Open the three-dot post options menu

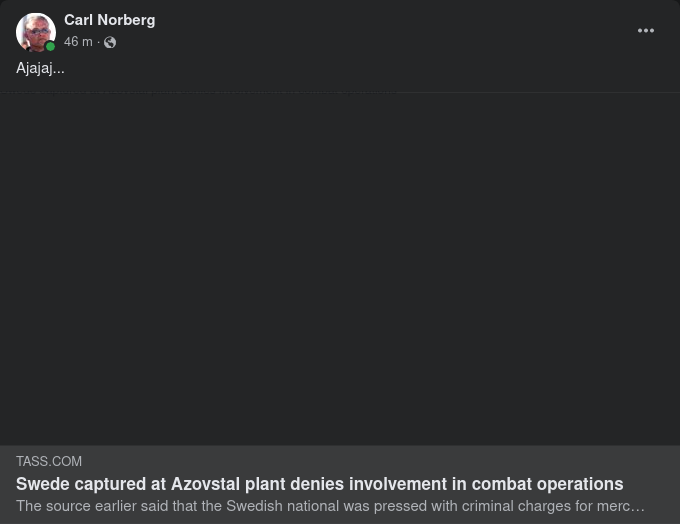coord(646,31)
